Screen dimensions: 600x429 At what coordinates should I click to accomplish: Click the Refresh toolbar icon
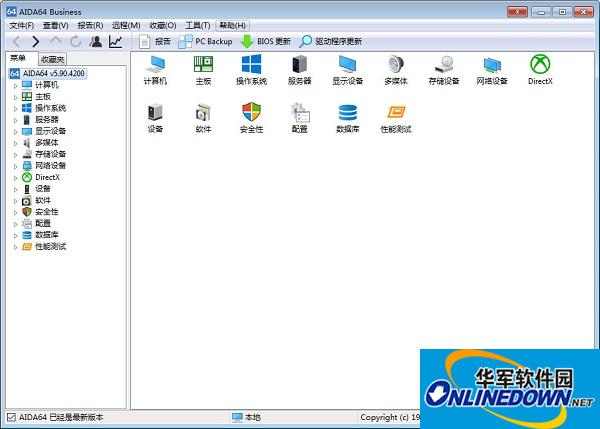click(76, 41)
